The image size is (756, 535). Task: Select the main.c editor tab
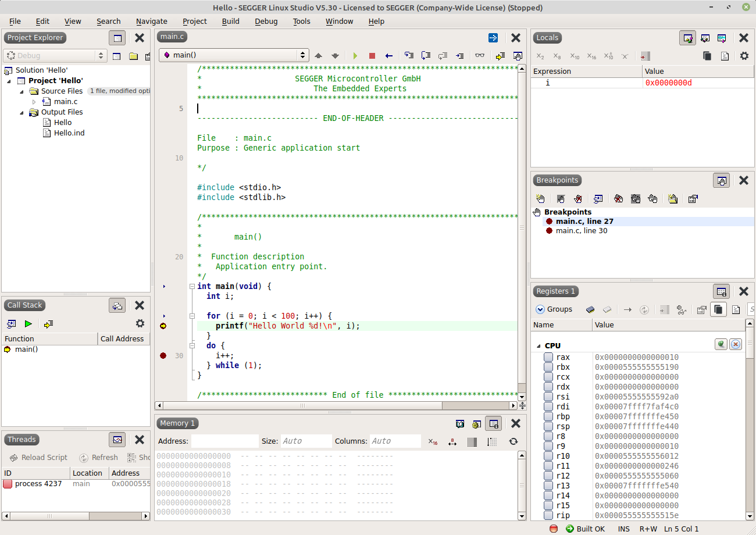(172, 37)
